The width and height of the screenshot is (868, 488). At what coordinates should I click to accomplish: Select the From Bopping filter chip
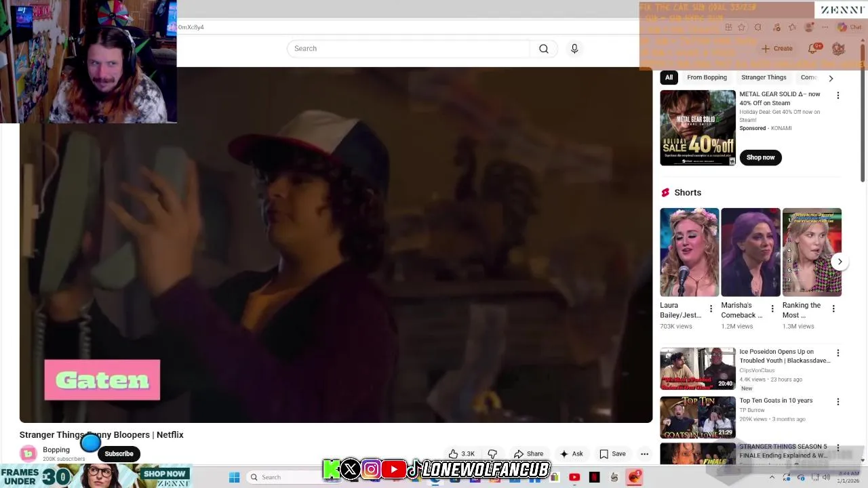click(707, 77)
